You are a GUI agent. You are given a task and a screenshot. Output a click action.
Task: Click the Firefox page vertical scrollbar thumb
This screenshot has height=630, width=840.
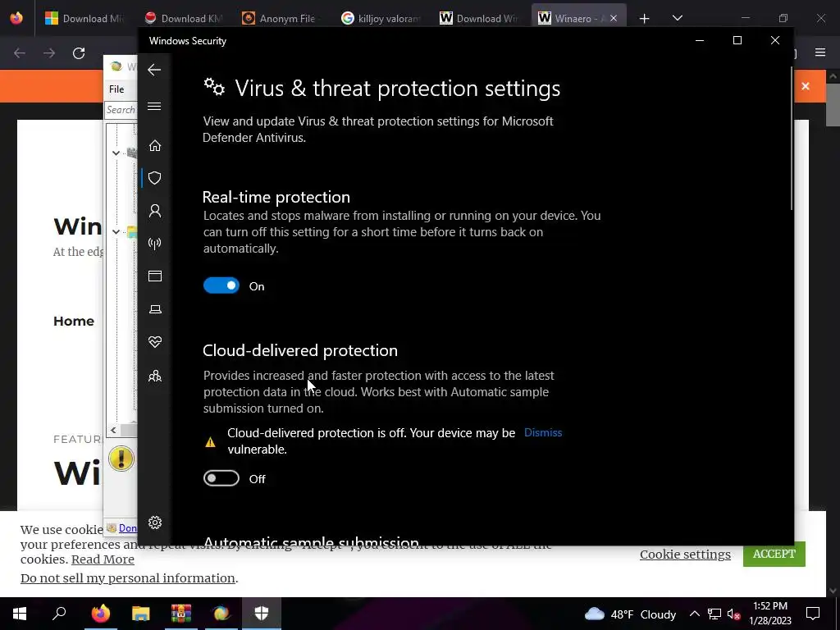833,105
